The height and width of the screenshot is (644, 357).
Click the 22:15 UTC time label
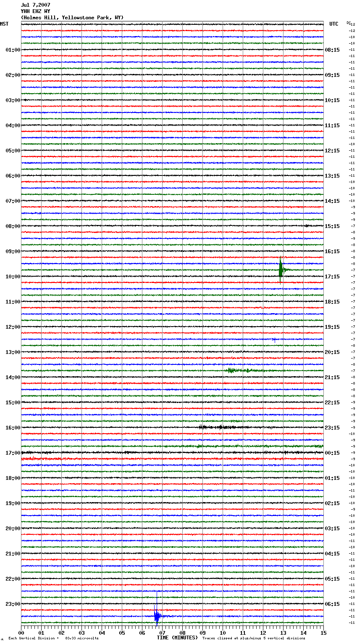coord(332,403)
